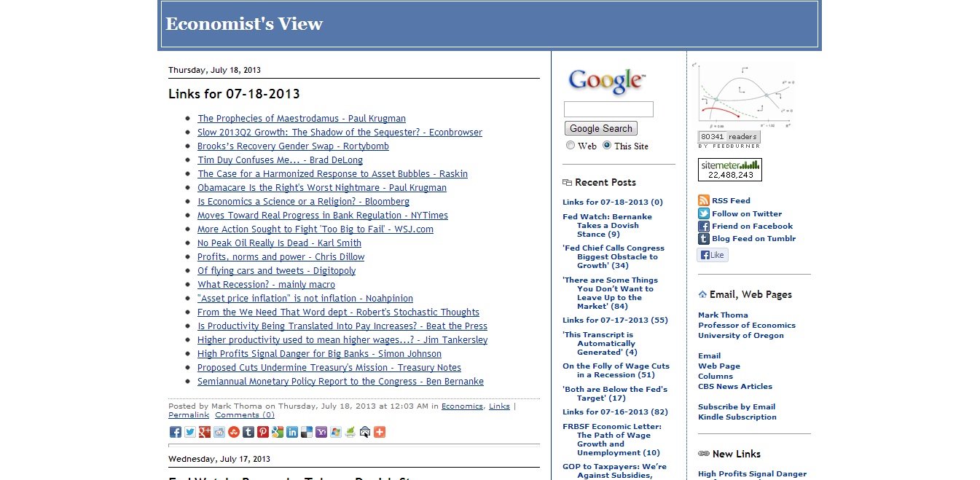
Task: Click the orange RSS Feed icon
Action: point(704,201)
